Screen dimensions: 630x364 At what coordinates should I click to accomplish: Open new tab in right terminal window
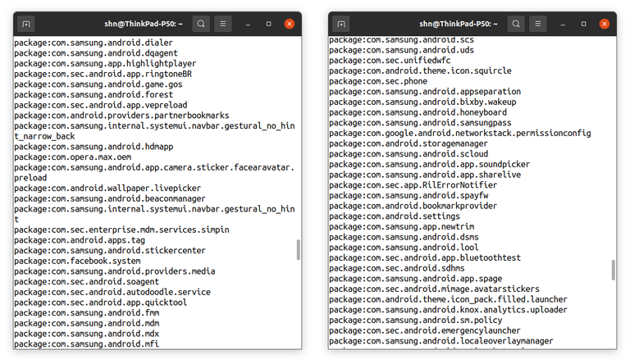(x=342, y=24)
